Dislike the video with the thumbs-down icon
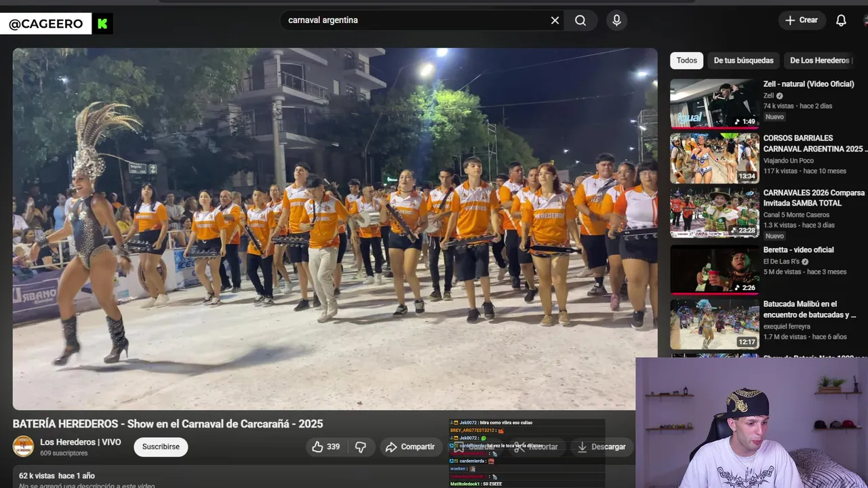This screenshot has height=488, width=868. 361,447
